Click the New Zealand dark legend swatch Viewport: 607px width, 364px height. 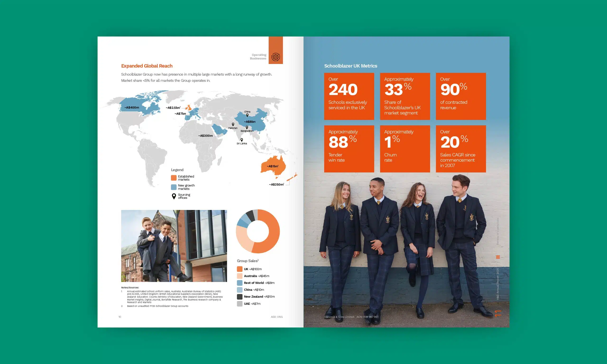coord(240,296)
